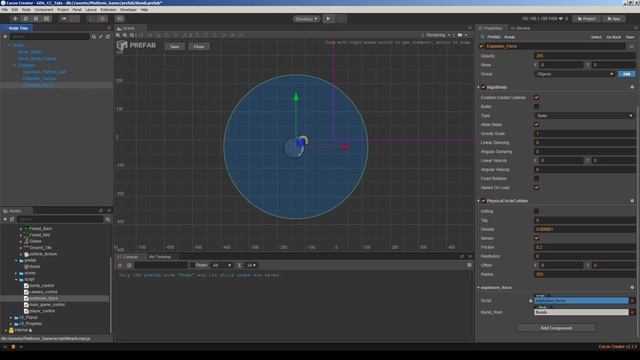640x360 pixels.
Task: Click the Project folder button at top right
Action: [x=586, y=19]
